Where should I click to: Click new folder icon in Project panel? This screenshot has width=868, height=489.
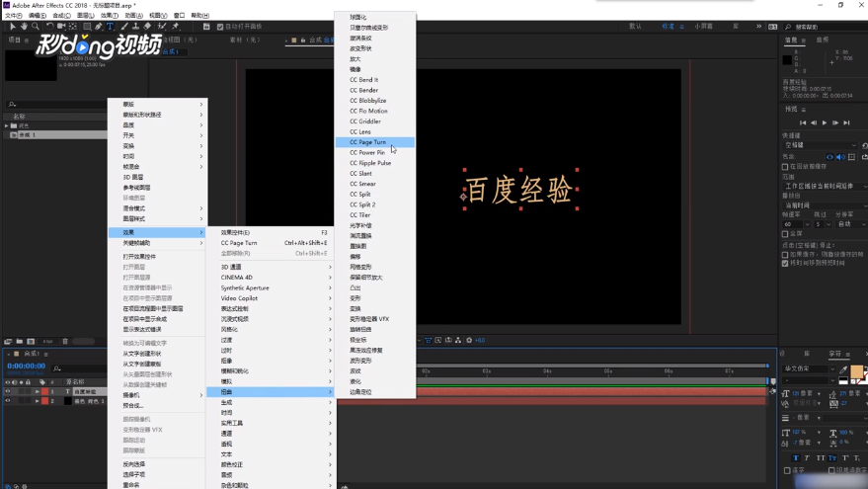point(20,341)
